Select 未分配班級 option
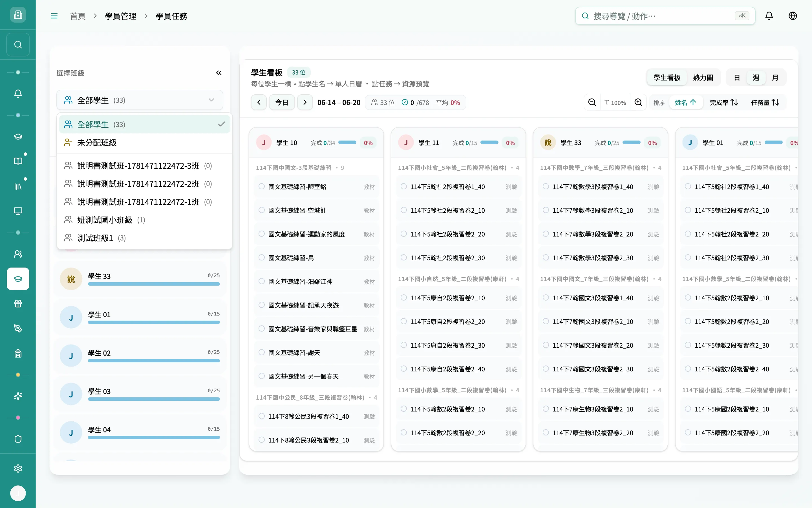This screenshot has width=812, height=508. [144, 143]
